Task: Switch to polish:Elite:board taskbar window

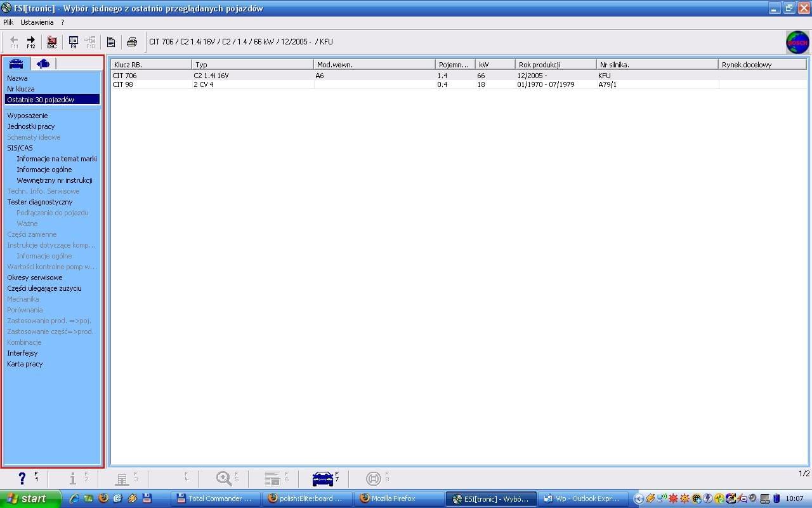Action: pyautogui.click(x=307, y=498)
